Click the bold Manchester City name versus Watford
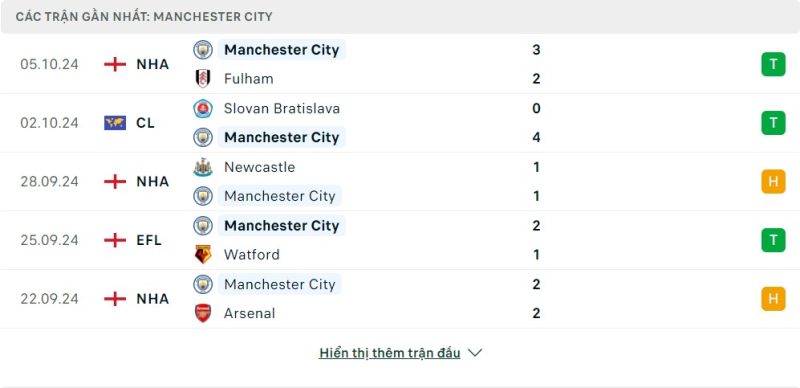Screen dimensions: 800x388 (x=282, y=226)
